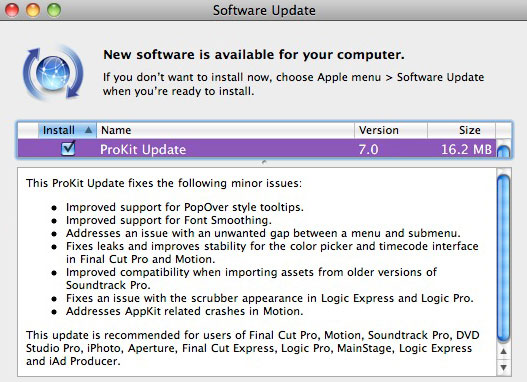
Task: Click the description pane scrollbar thumb
Action: [503, 259]
